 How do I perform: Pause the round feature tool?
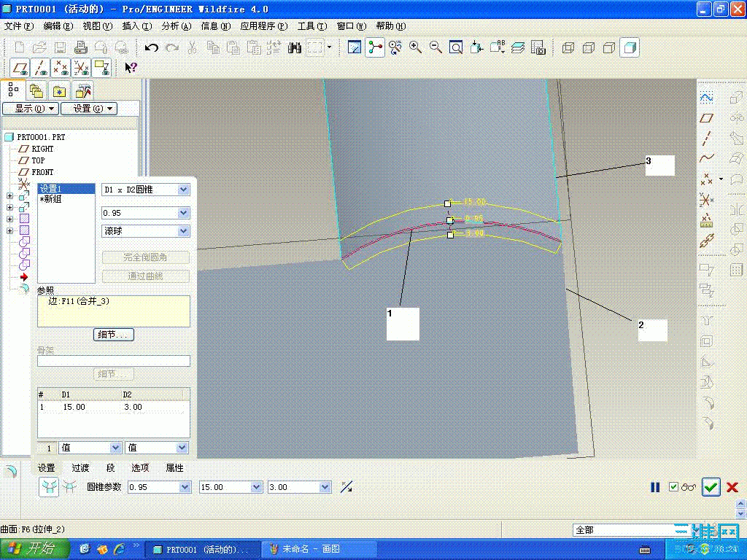pos(655,487)
